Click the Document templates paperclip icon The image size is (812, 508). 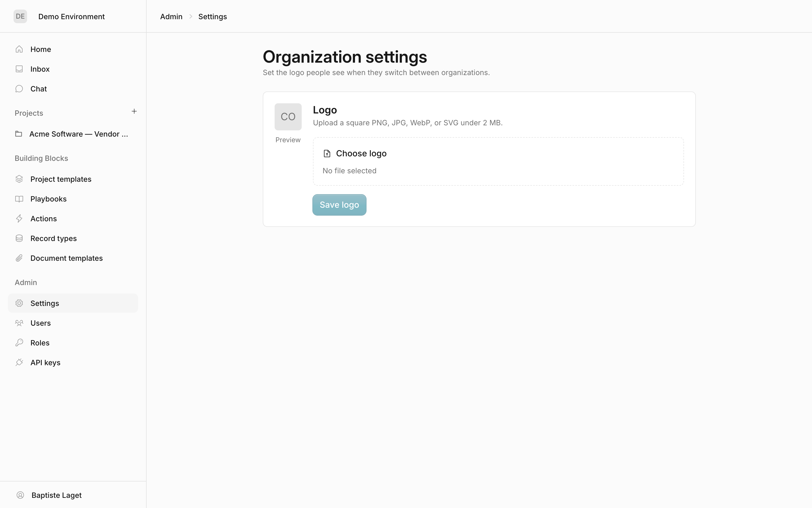pyautogui.click(x=19, y=258)
